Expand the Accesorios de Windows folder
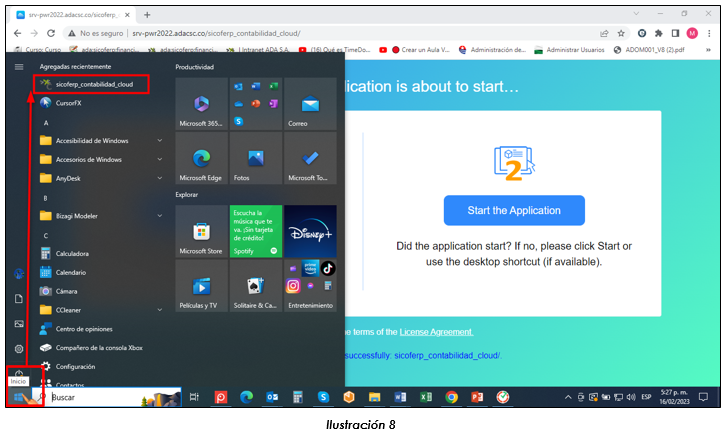The image size is (727, 438). (98, 159)
